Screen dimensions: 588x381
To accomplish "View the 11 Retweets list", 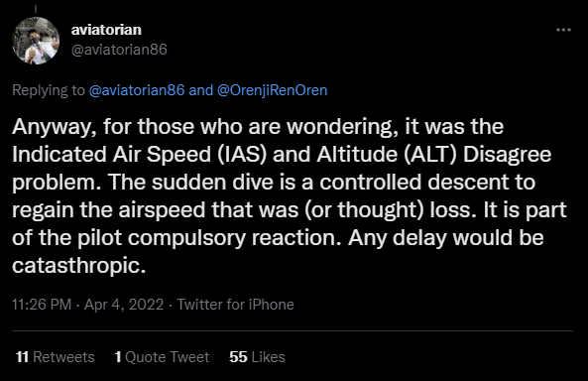I will click(x=56, y=356).
